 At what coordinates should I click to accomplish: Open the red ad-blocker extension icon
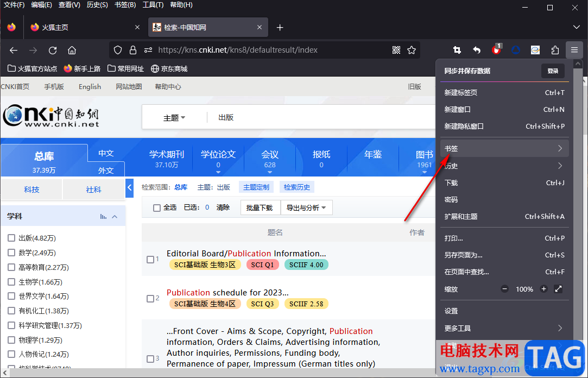(496, 49)
